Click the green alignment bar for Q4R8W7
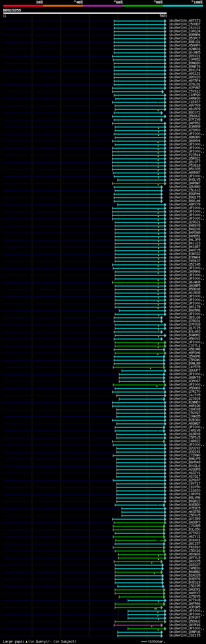 coord(139,183)
